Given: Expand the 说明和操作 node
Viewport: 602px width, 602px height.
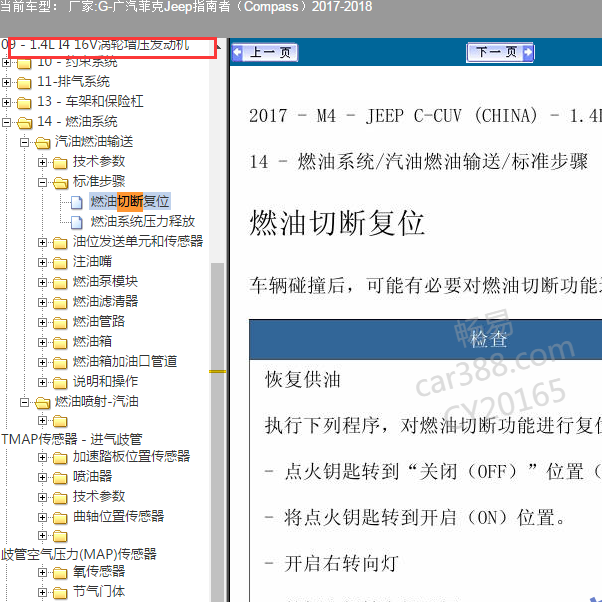Looking at the screenshot, I should click(x=42, y=382).
